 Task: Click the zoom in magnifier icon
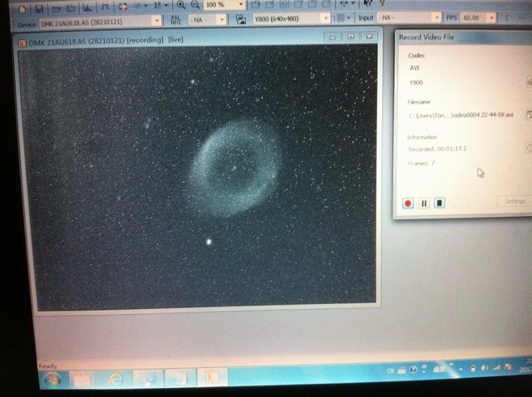(180, 4)
